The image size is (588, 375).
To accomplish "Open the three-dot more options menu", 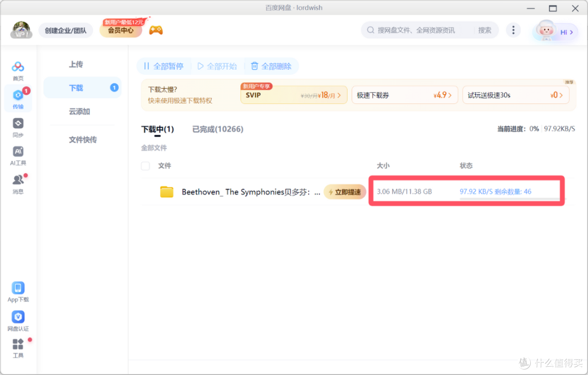I will pyautogui.click(x=513, y=30).
